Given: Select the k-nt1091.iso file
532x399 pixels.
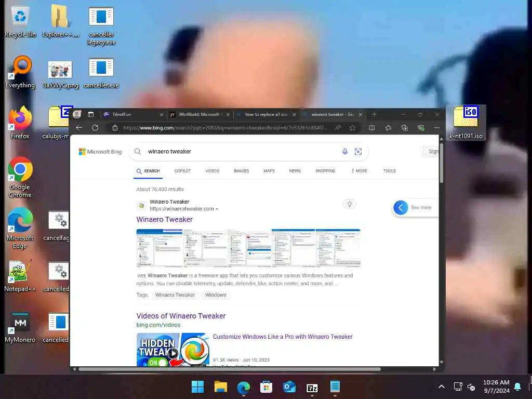Looking at the screenshot, I should (x=465, y=123).
